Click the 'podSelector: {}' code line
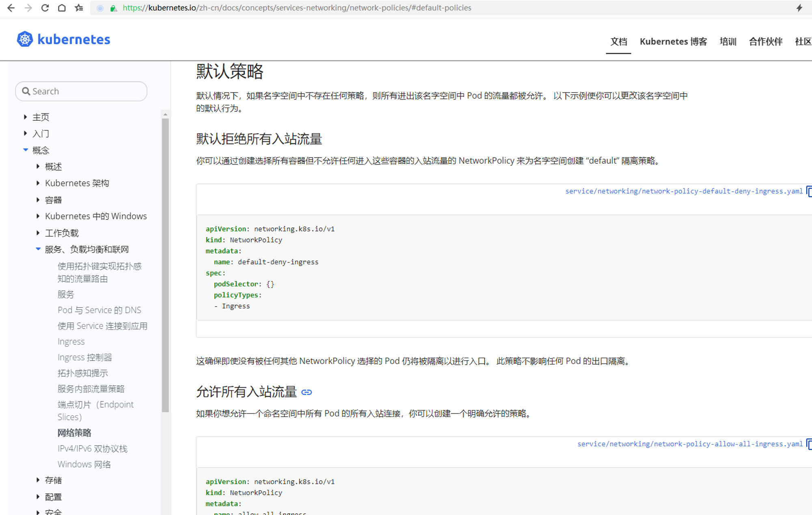This screenshot has height=515, width=812. (x=244, y=284)
